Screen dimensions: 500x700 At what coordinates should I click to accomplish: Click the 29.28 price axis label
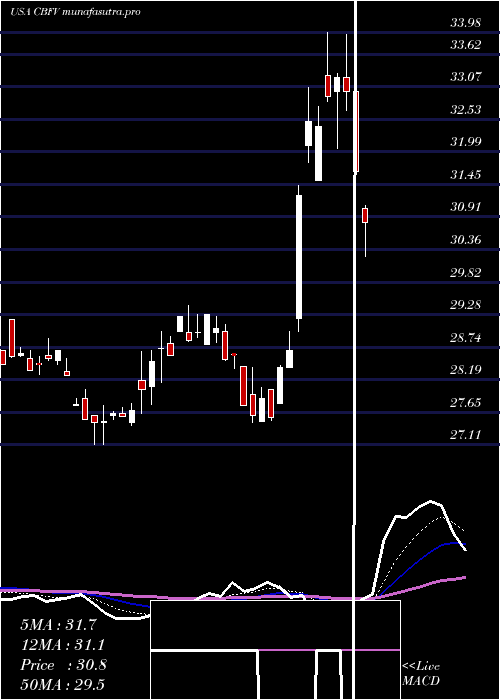pos(466,304)
